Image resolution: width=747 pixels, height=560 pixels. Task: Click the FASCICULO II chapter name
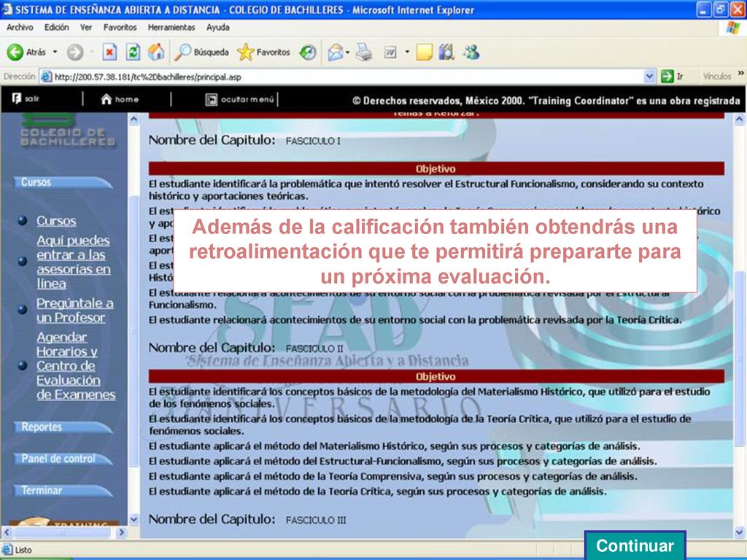click(x=314, y=349)
